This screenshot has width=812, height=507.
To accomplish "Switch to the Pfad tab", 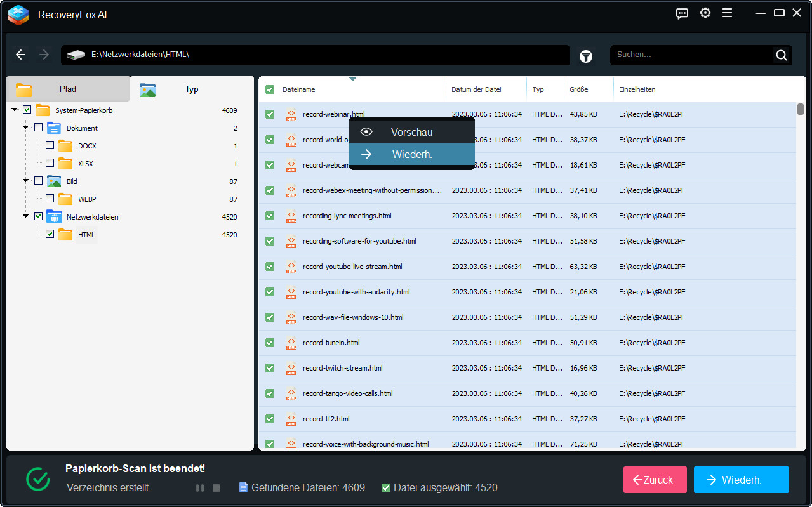I will coord(68,89).
